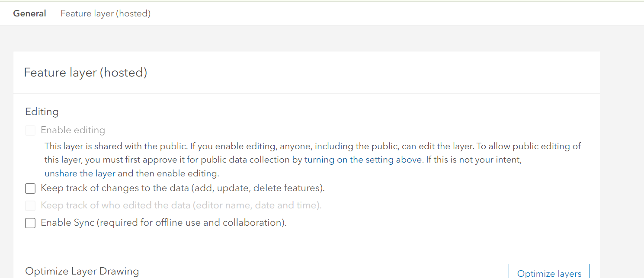This screenshot has height=278, width=644.
Task: Switch to Feature layer (hosted) tab
Action: pos(106,13)
